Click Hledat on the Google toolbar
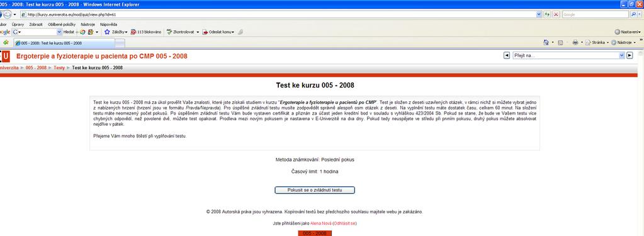 click(x=69, y=31)
